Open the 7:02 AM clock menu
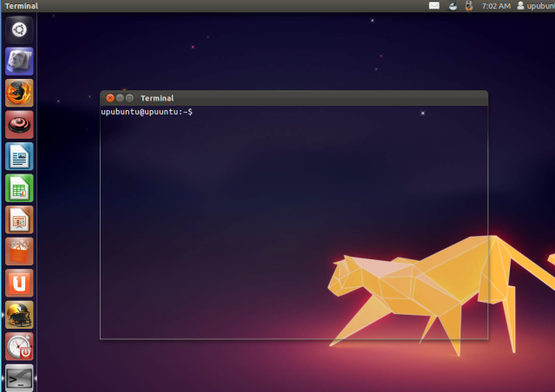Image resolution: width=555 pixels, height=392 pixels. pyautogui.click(x=496, y=6)
